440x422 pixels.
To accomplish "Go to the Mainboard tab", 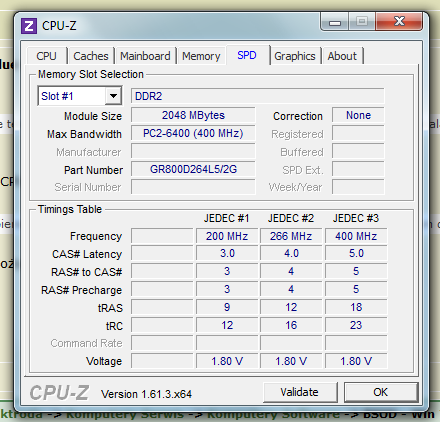I will coord(145,56).
